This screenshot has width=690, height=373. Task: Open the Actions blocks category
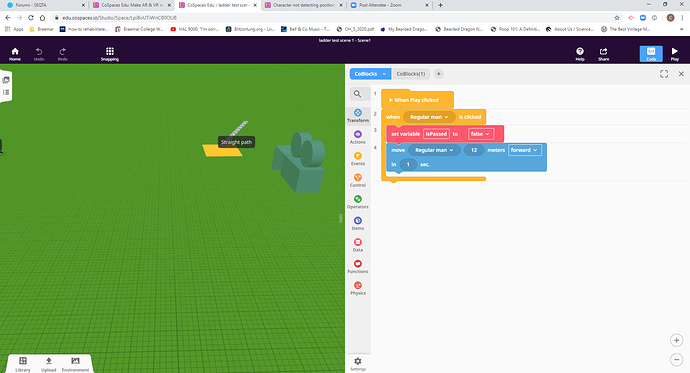(358, 137)
